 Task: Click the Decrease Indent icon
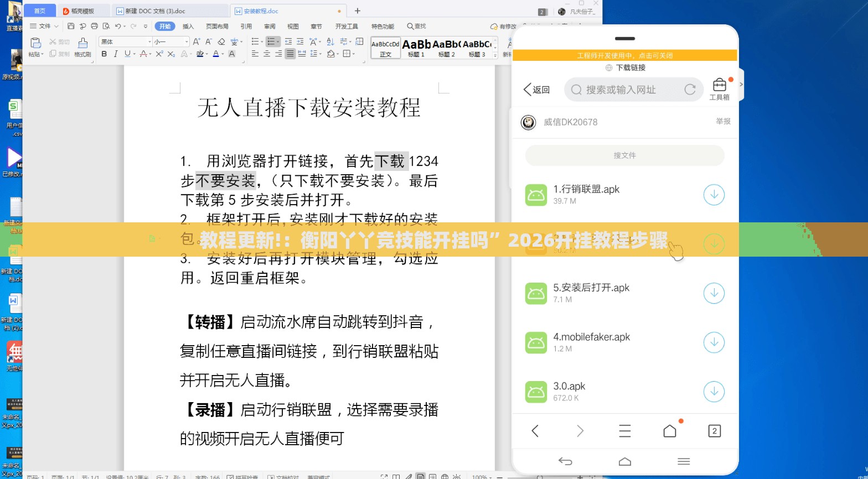[288, 41]
